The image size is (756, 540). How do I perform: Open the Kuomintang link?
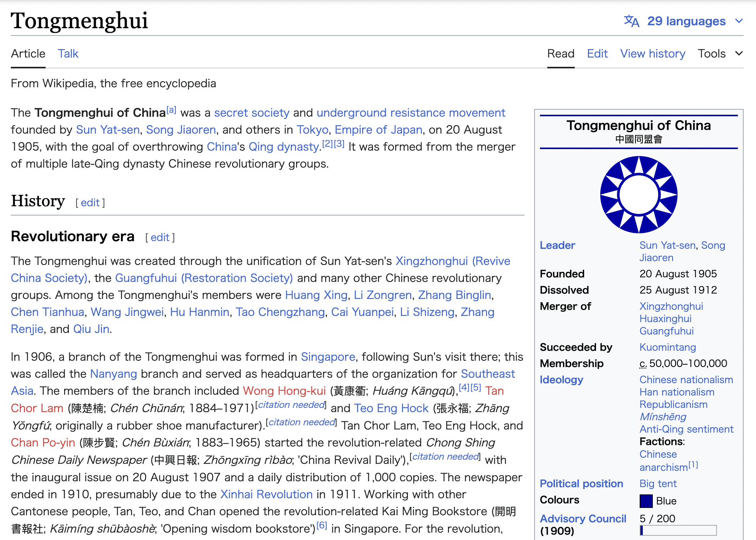tap(668, 347)
